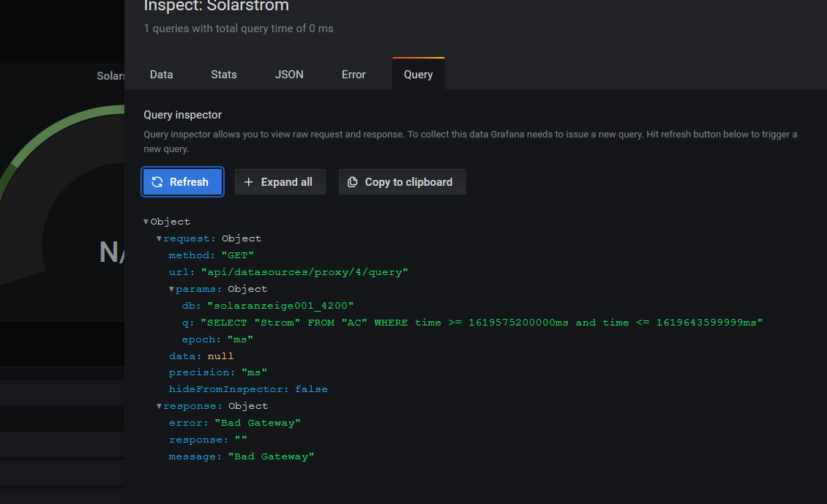Image resolution: width=827 pixels, height=504 pixels.
Task: Collapse the request Object node
Action: point(159,238)
